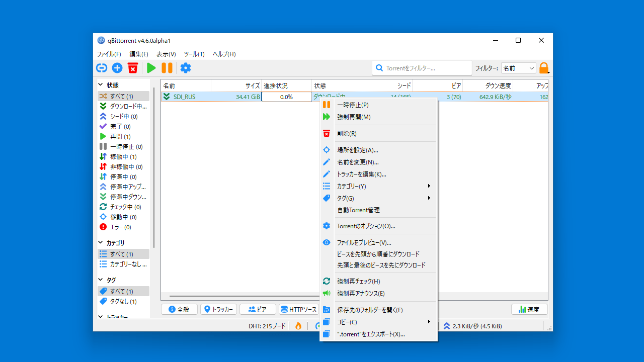
Task: Select すべて (1) under 状態
Action: pyautogui.click(x=123, y=96)
